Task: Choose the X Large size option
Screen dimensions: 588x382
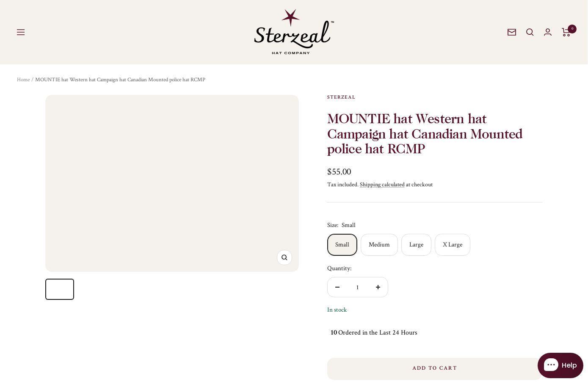Action: [453, 245]
